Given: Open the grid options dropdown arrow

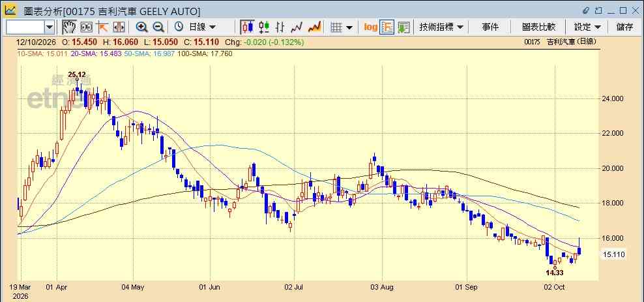Looking at the screenshot, I should pyautogui.click(x=349, y=27).
